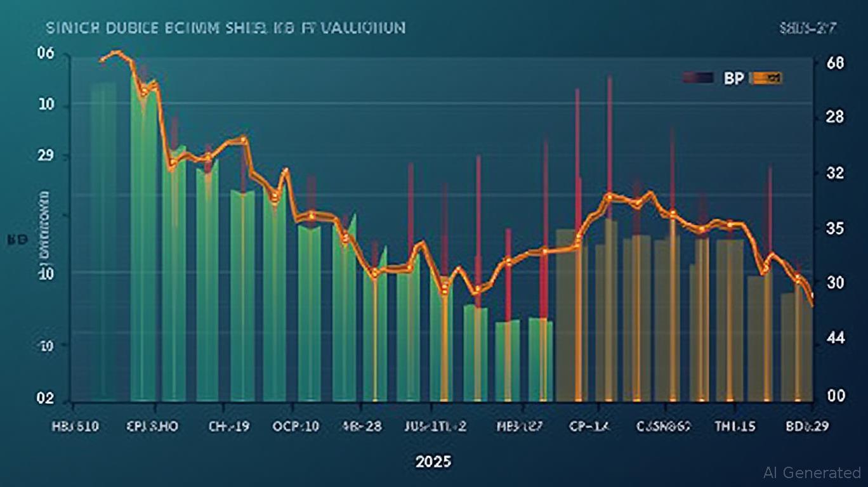Click the OCP:10 x-axis label
This screenshot has width=868, height=487.
tap(296, 426)
